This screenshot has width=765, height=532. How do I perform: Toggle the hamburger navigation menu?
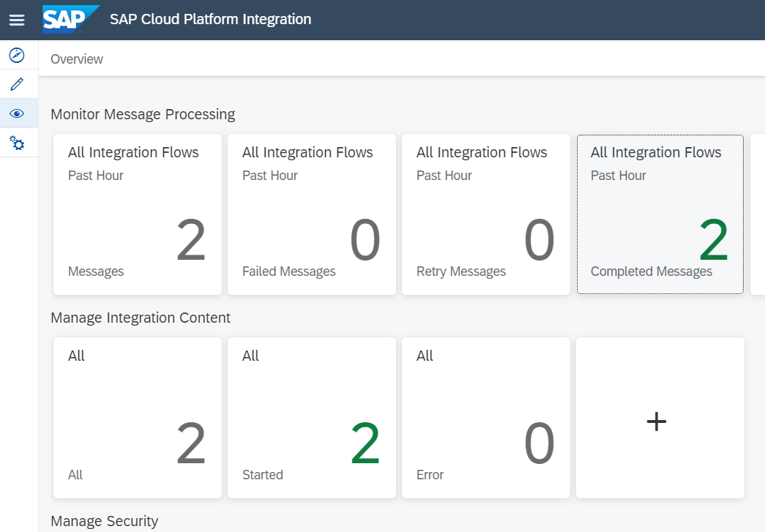pyautogui.click(x=17, y=20)
